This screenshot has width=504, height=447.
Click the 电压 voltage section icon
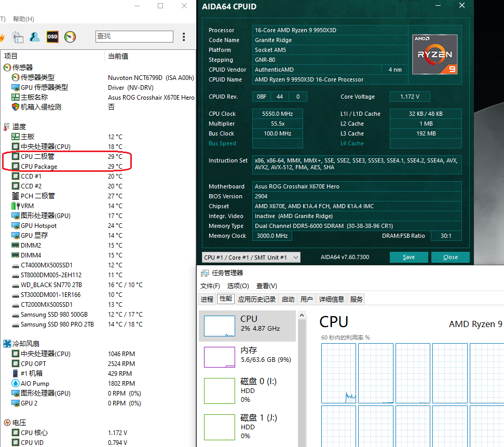[7, 423]
